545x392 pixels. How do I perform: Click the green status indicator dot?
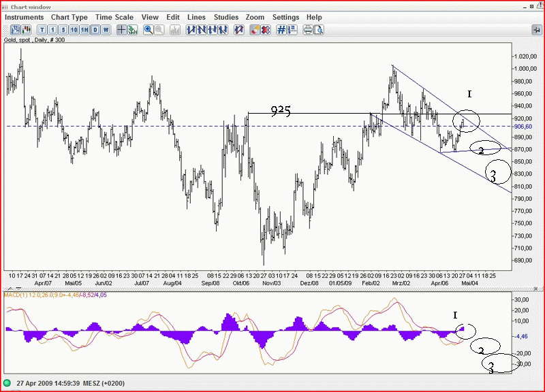pos(7,383)
